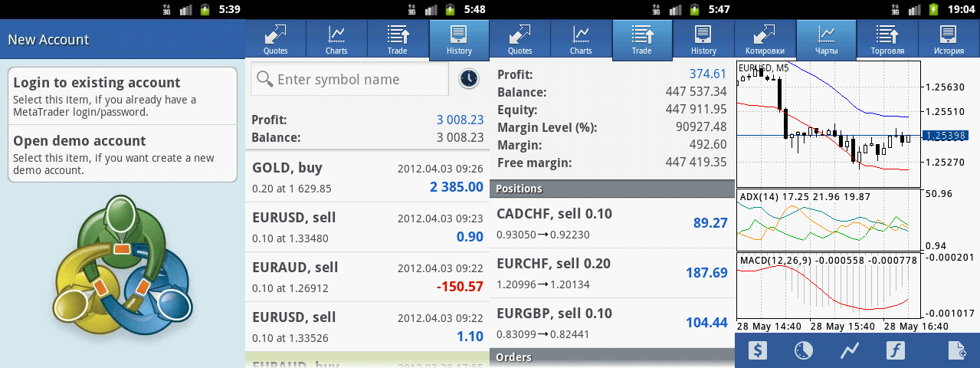Viewport: 980px width, 368px height.
Task: Open the EURAUD, sell history entry
Action: (x=367, y=277)
